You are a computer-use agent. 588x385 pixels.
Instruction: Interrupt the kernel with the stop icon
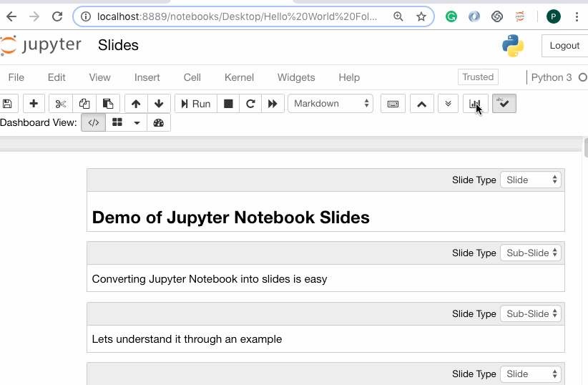tap(228, 104)
